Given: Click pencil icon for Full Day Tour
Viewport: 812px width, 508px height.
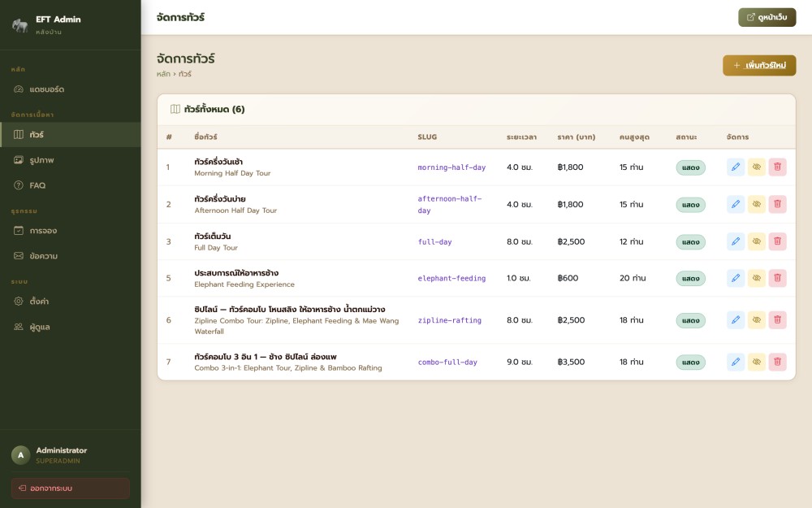Looking at the screenshot, I should (x=735, y=241).
